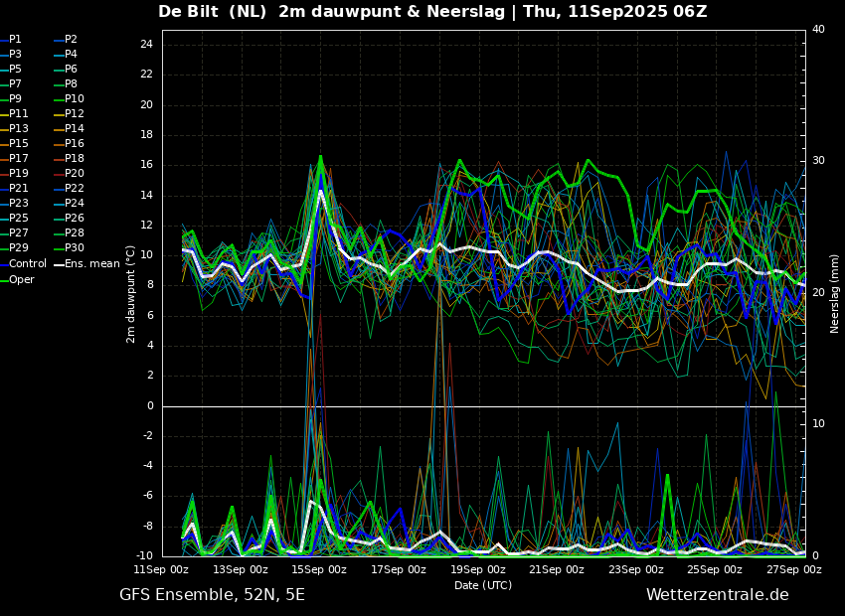Click the 30 mm tick on right axis
This screenshot has width=845, height=616.
(x=818, y=161)
